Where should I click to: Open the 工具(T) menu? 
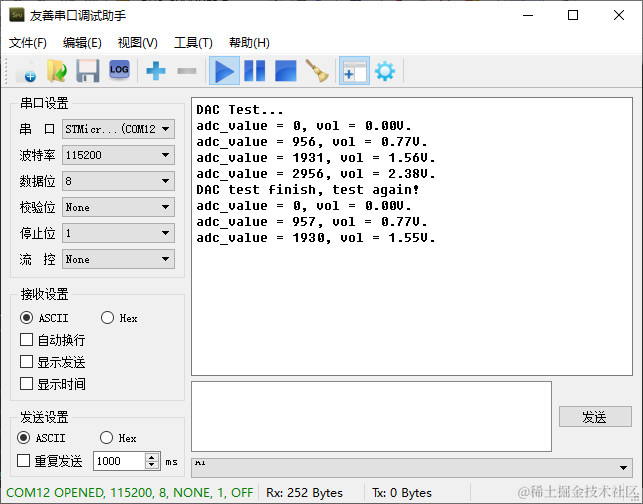point(193,43)
